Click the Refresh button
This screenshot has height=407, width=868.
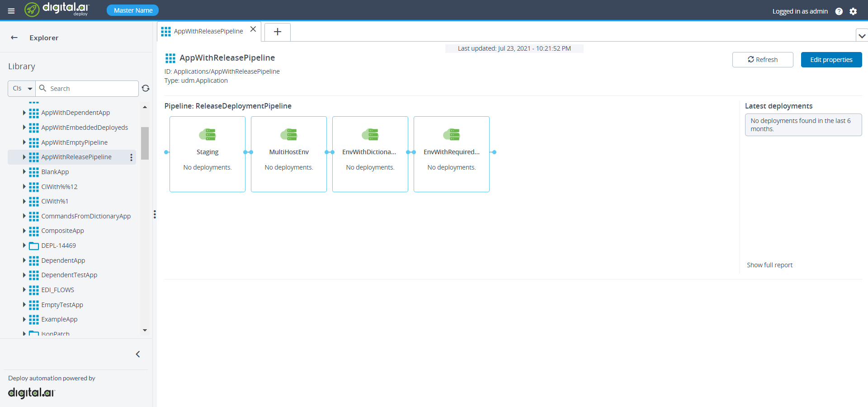click(763, 60)
